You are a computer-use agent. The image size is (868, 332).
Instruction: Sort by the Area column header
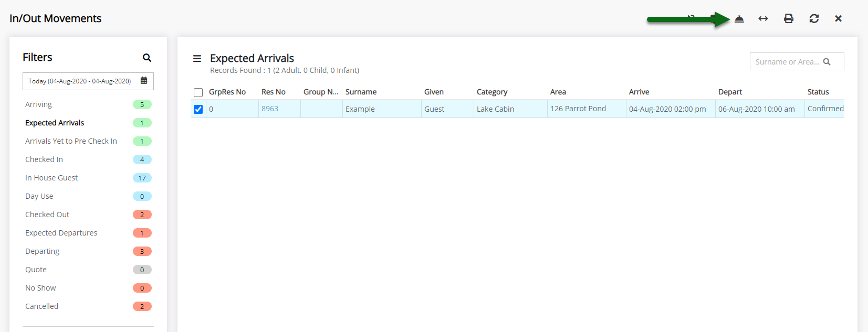(558, 92)
